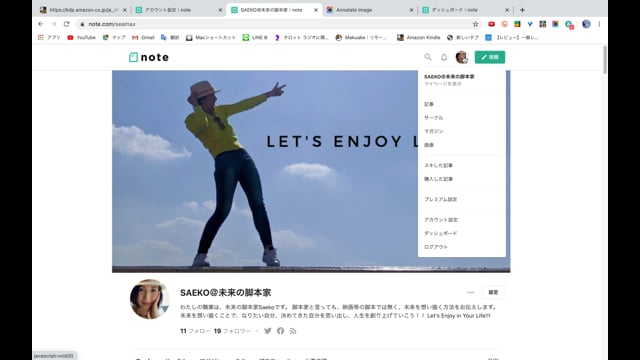Select サークル in the user dropdown menu
Viewport: 640px width, 360px height.
[x=433, y=118]
